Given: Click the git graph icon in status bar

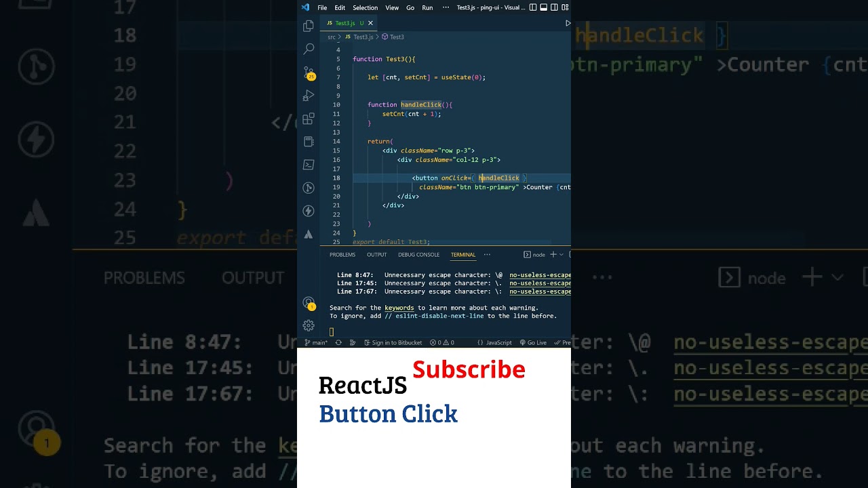Looking at the screenshot, I should [x=352, y=343].
